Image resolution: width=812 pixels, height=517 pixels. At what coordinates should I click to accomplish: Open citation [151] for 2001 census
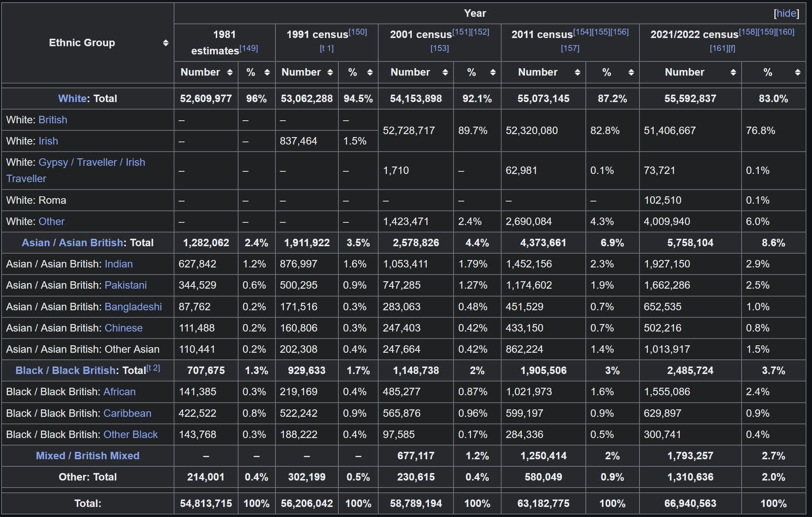pos(461,32)
